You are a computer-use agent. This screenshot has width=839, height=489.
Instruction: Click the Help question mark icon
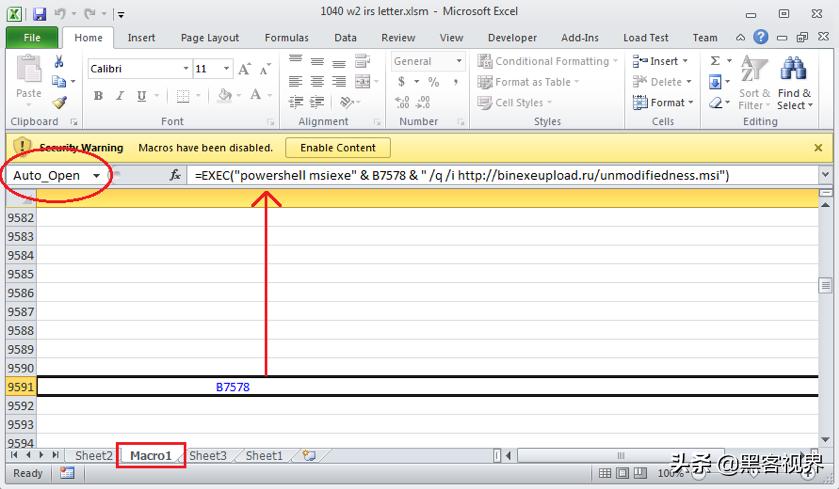click(760, 37)
